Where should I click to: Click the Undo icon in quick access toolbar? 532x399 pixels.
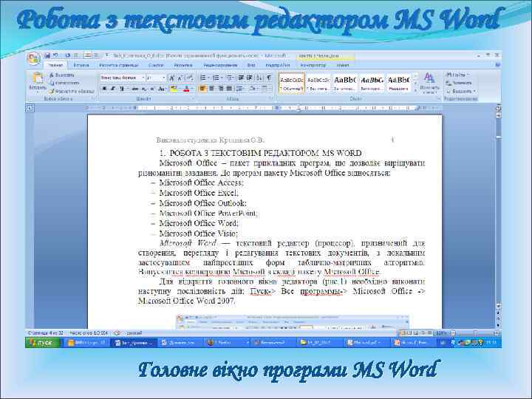[x=55, y=55]
